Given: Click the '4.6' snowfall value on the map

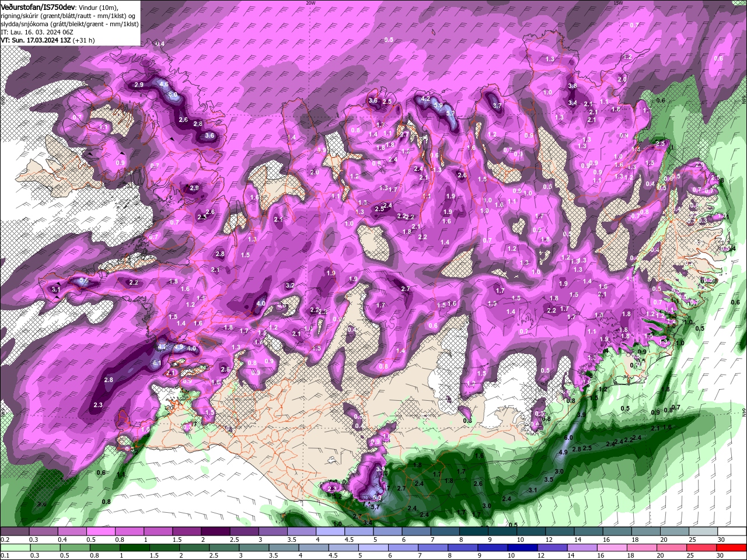Looking at the screenshot, I should pos(164,85).
